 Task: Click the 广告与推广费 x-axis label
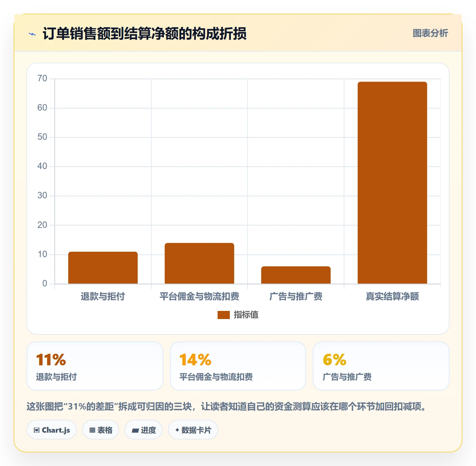296,297
